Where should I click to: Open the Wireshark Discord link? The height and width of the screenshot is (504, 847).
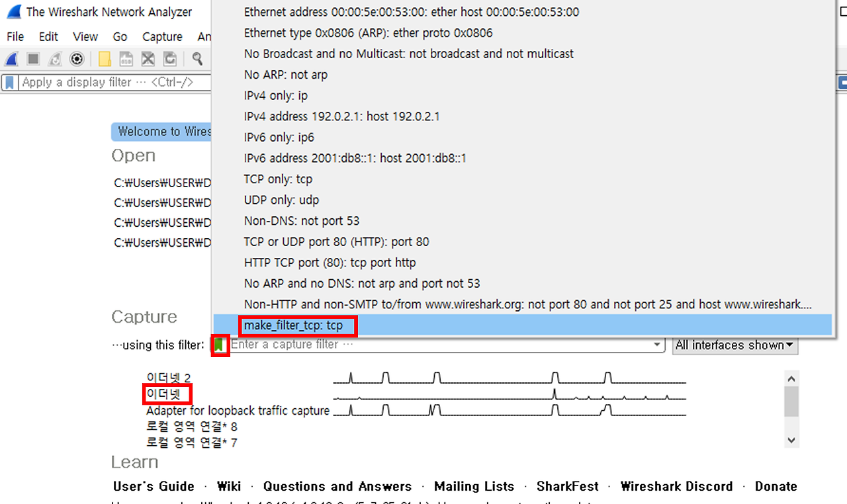[677, 487]
